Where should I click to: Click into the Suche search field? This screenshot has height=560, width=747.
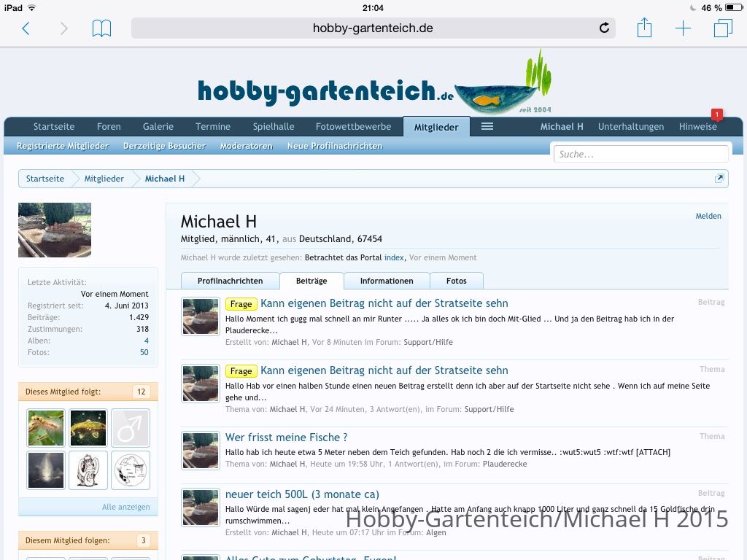pyautogui.click(x=640, y=154)
